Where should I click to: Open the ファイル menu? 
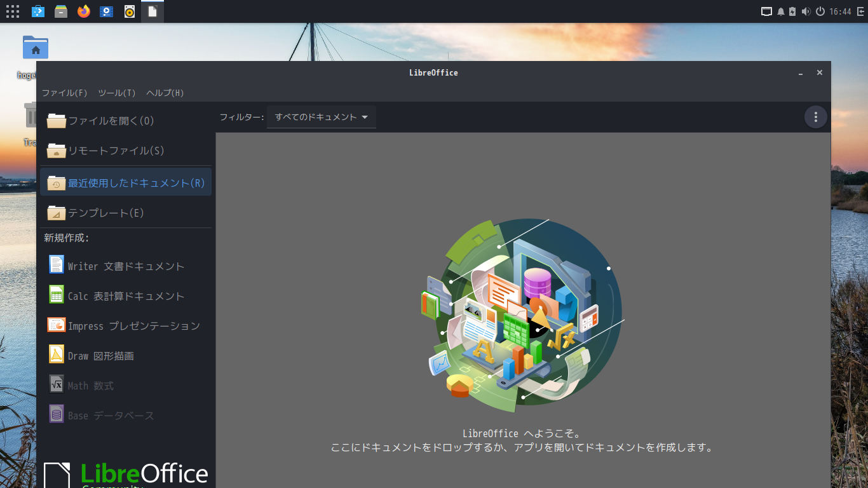click(x=65, y=93)
